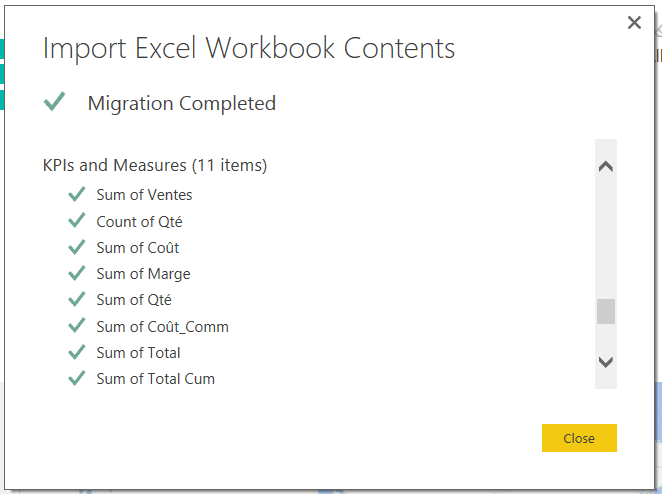
Task: Click scrollbar down arrow
Action: [x=605, y=362]
